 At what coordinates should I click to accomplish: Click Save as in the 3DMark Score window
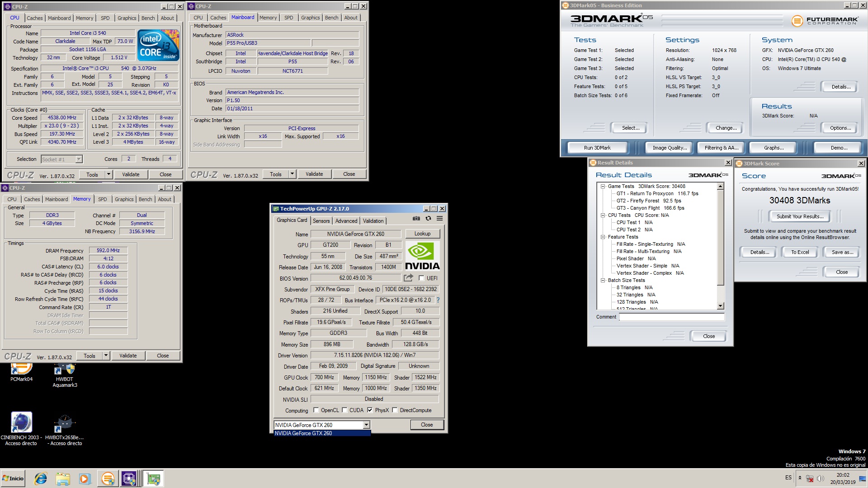(x=842, y=252)
